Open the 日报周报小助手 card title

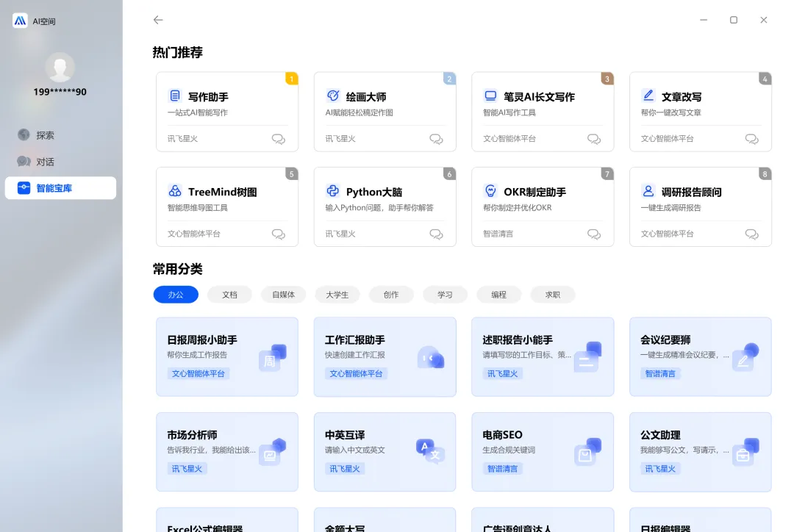tap(202, 339)
